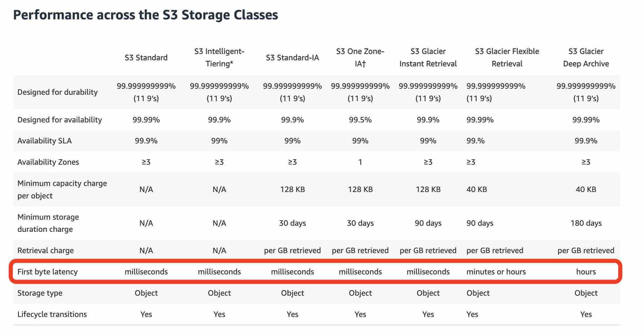This screenshot has width=644, height=336.
Task: Select the Designed for availability row label
Action: click(x=60, y=120)
